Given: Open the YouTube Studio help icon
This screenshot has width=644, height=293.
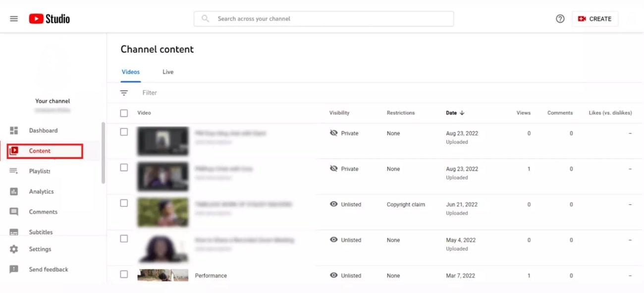Looking at the screenshot, I should 560,18.
